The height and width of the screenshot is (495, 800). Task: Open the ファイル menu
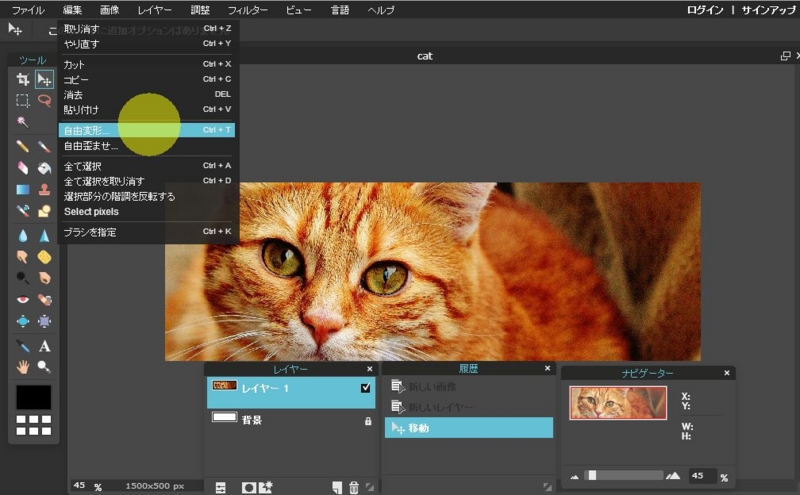pos(28,10)
